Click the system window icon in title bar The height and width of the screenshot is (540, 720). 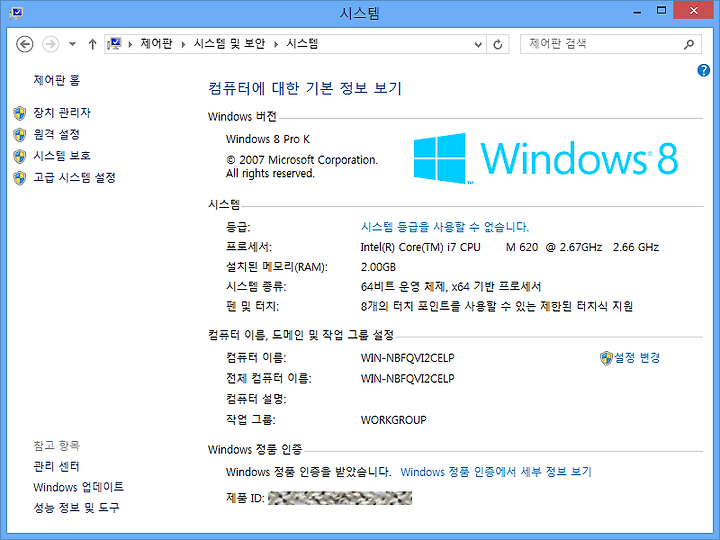16,12
